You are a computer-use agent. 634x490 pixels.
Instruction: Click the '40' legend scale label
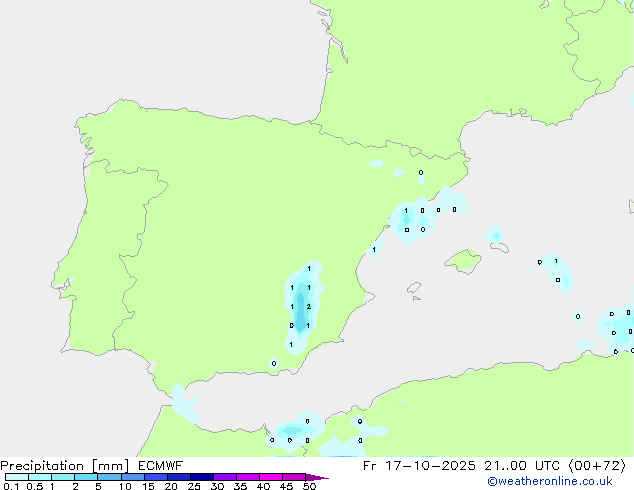pos(263,486)
